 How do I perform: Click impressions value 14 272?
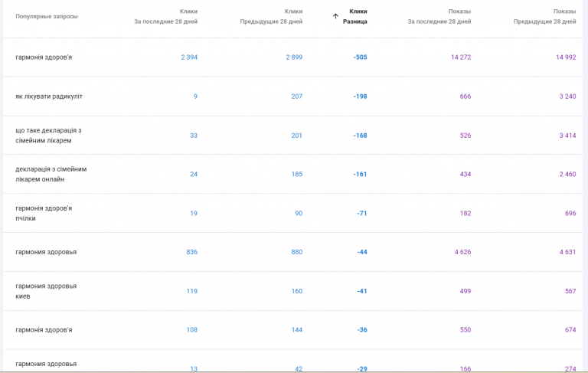tap(461, 57)
